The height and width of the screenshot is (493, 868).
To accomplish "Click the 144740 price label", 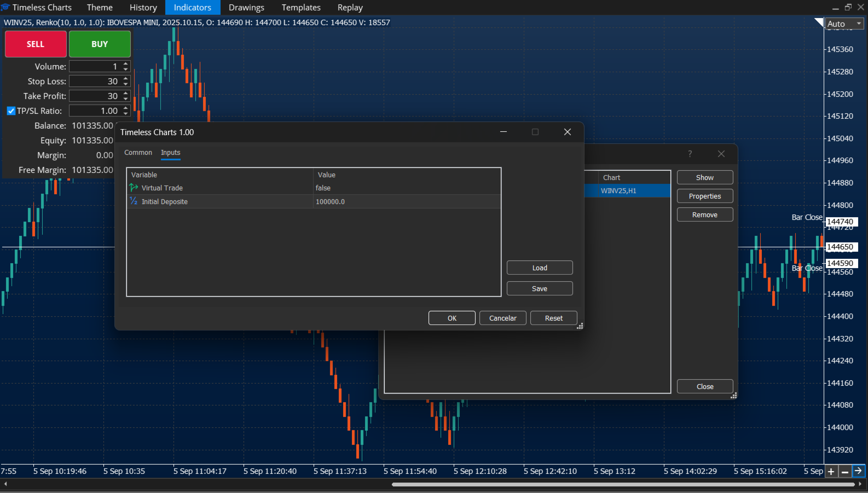I will 841,222.
